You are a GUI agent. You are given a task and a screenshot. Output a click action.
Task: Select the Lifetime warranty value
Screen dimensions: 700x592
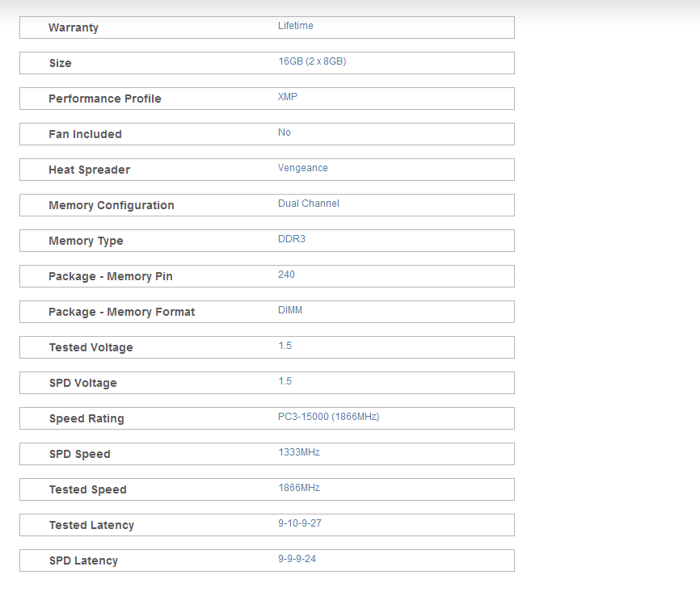tap(295, 26)
